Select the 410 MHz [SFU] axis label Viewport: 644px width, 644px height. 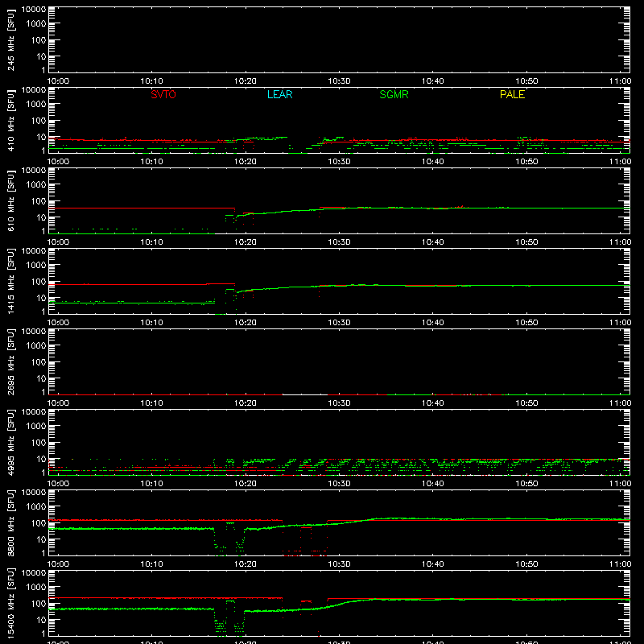pos(10,120)
